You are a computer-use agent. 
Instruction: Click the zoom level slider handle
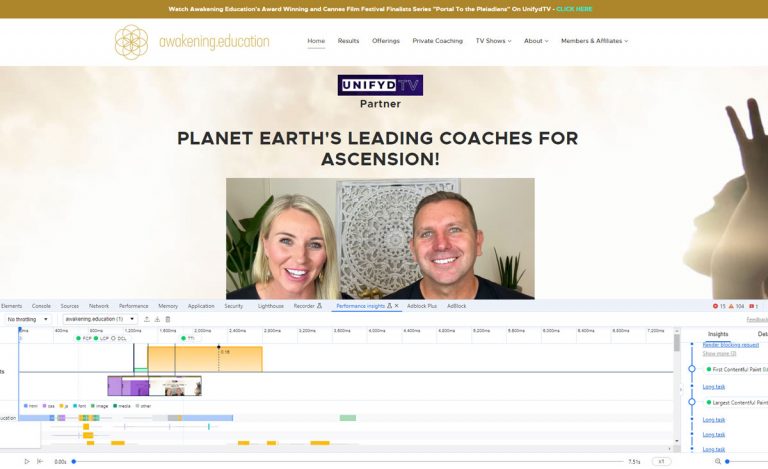(727, 461)
